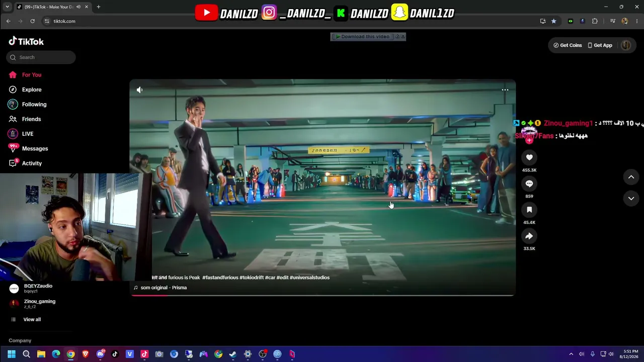This screenshot has width=644, height=362.
Task: Open Zinou_gaming followed account
Action: tap(33, 303)
